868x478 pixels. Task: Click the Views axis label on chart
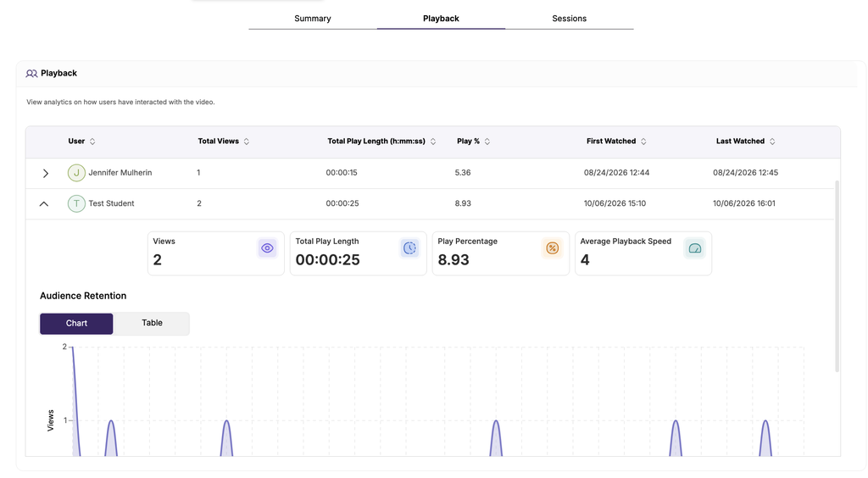pyautogui.click(x=50, y=420)
